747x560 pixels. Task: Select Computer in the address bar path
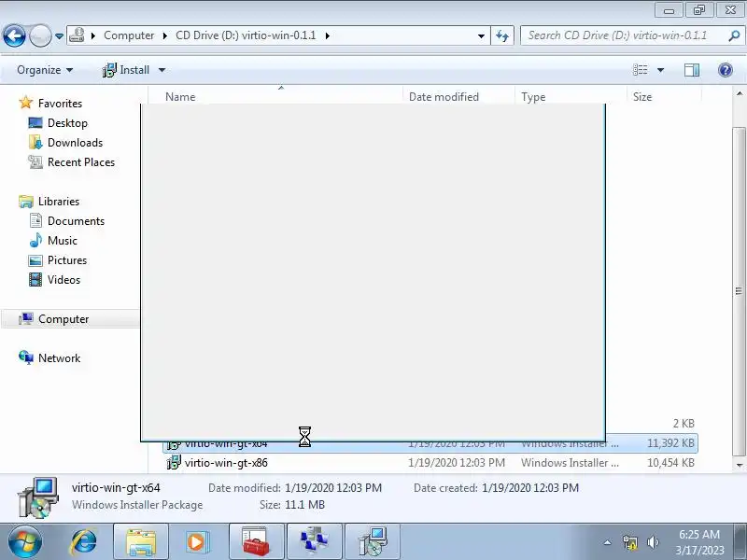(x=129, y=35)
